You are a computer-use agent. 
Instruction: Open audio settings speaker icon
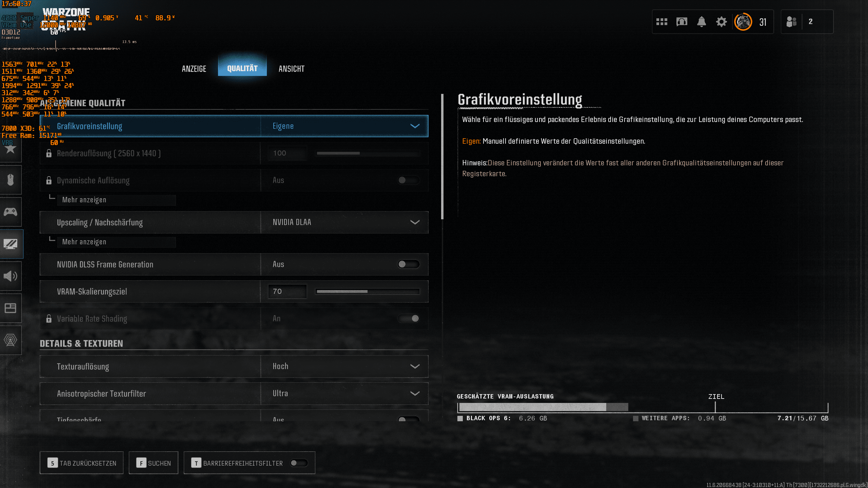pos(11,276)
